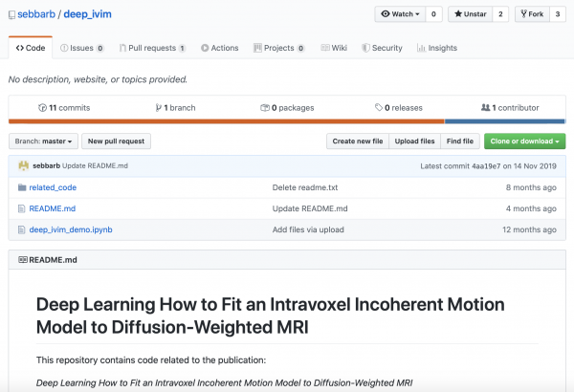The height and width of the screenshot is (392, 574).
Task: Open the Watch notifications dropdown
Action: (401, 14)
